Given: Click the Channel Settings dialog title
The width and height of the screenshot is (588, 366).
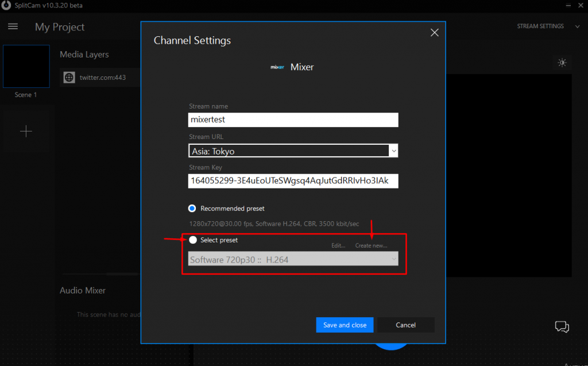Looking at the screenshot, I should pos(192,41).
